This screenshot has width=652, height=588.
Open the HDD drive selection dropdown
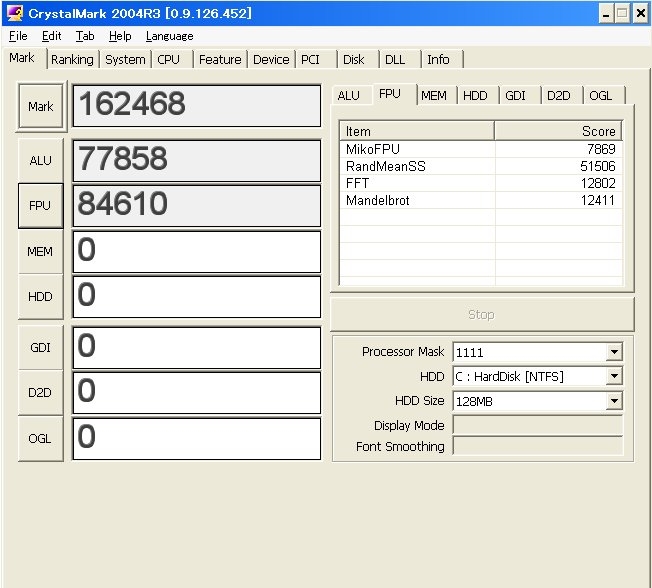click(x=614, y=377)
